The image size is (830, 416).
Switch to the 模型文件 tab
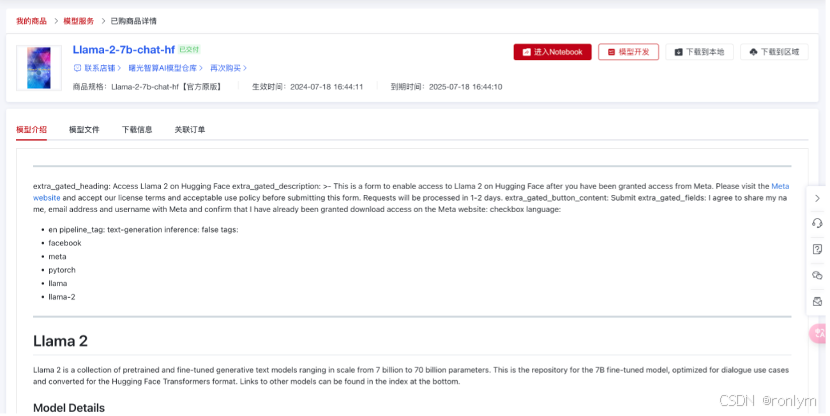[84, 130]
